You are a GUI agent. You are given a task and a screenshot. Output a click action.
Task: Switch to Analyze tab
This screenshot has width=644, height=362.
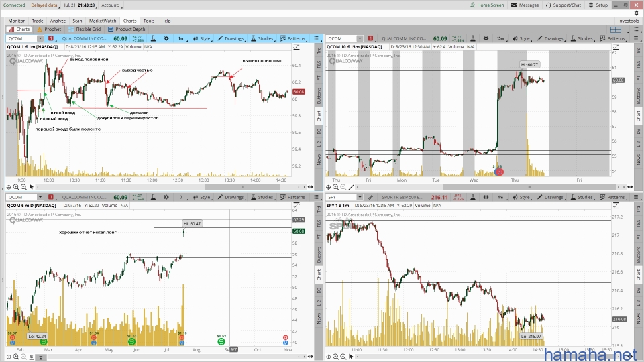(58, 21)
